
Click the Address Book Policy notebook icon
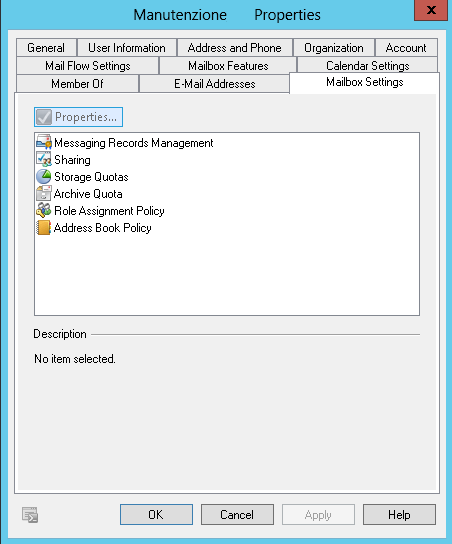pyautogui.click(x=44, y=228)
